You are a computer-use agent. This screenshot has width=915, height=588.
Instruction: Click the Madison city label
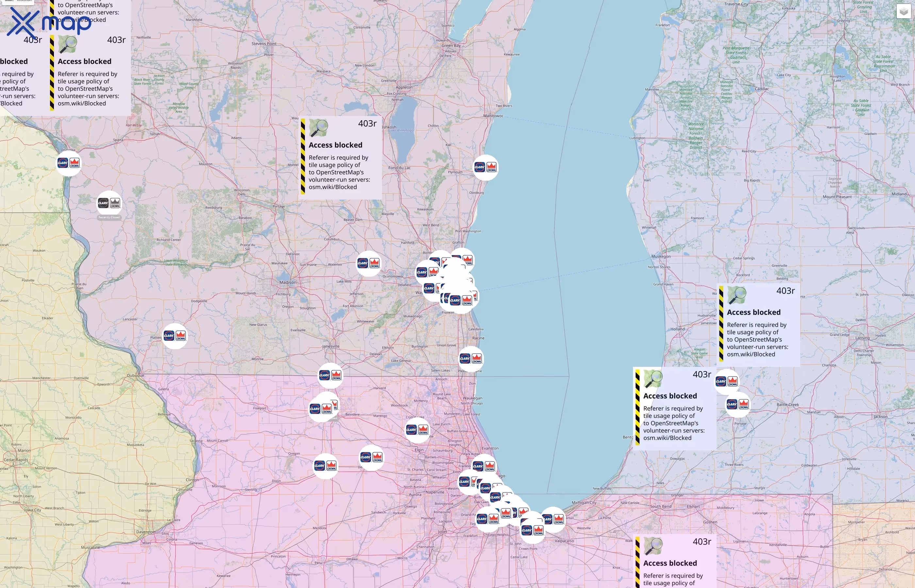(288, 283)
